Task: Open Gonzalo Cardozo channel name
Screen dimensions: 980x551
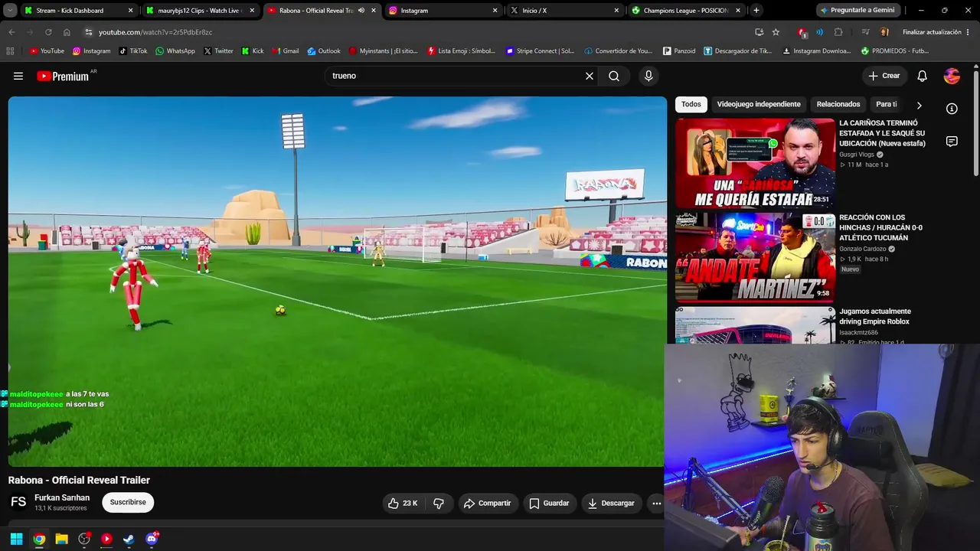Action: 863,249
